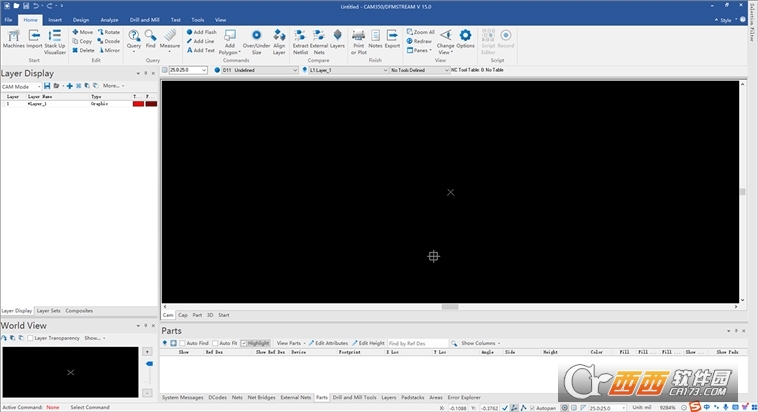Toggle the Autopan checkbox

[532, 408]
